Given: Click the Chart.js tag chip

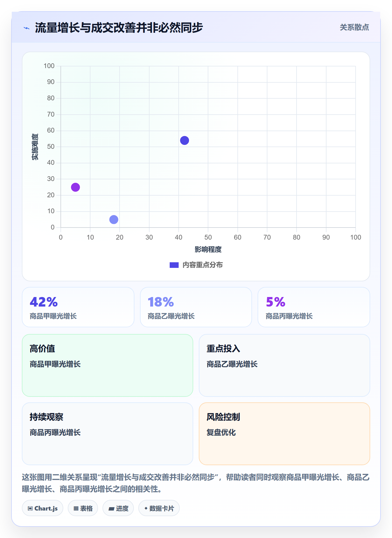Looking at the screenshot, I should (43, 508).
